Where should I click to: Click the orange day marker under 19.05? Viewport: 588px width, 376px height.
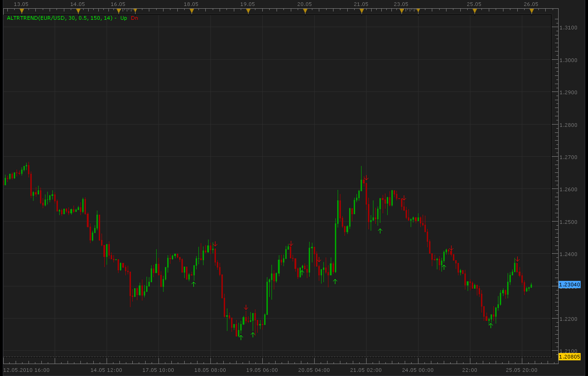(248, 11)
